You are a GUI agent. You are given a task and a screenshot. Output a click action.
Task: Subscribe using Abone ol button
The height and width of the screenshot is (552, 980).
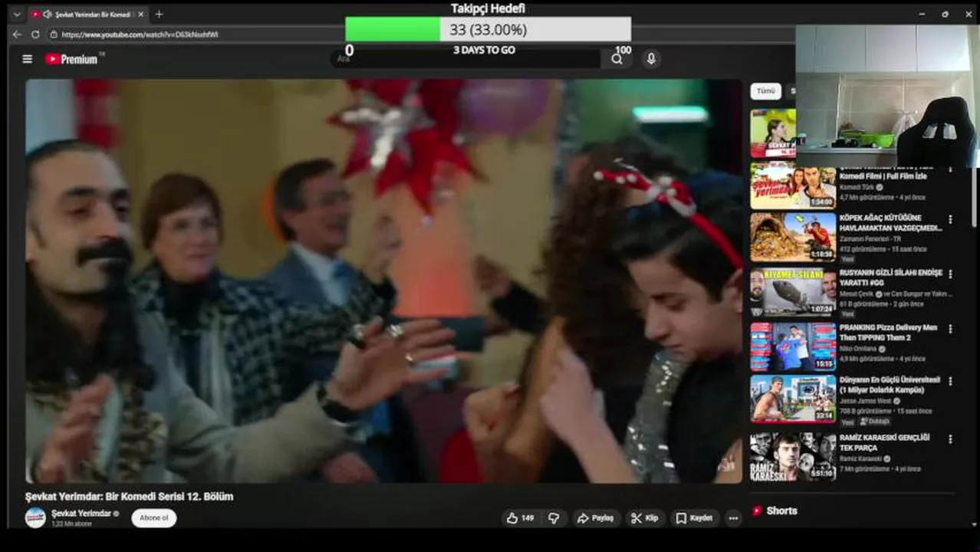154,518
